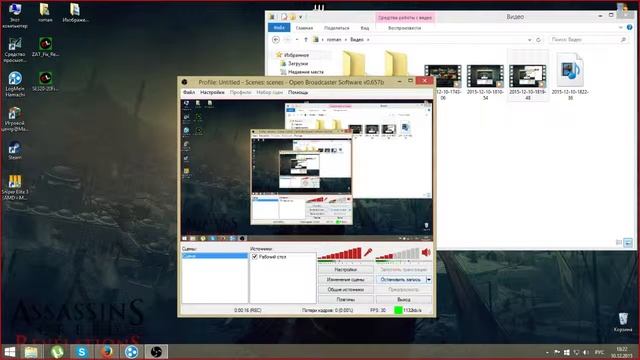Go up one folder level in Explorer
The width and height of the screenshot is (640, 360).
pos(306,40)
